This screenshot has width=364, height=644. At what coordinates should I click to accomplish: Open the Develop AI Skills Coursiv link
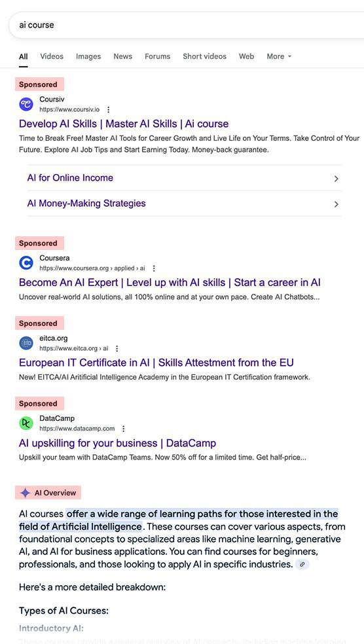pyautogui.click(x=124, y=124)
